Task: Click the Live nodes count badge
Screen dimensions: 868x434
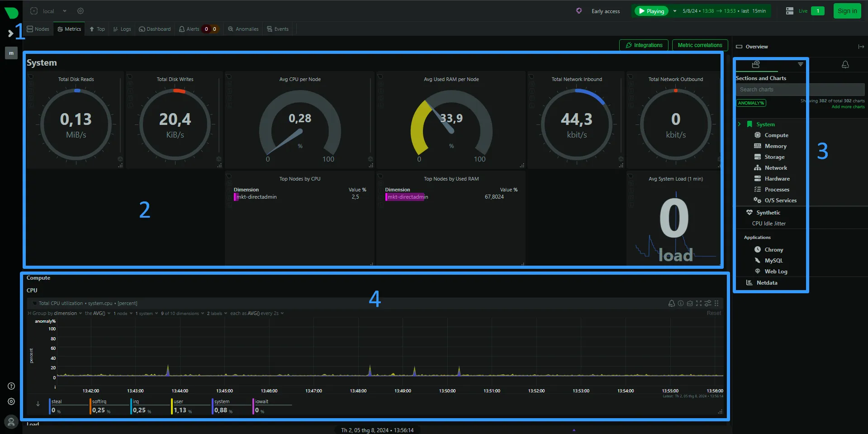Action: pos(818,11)
